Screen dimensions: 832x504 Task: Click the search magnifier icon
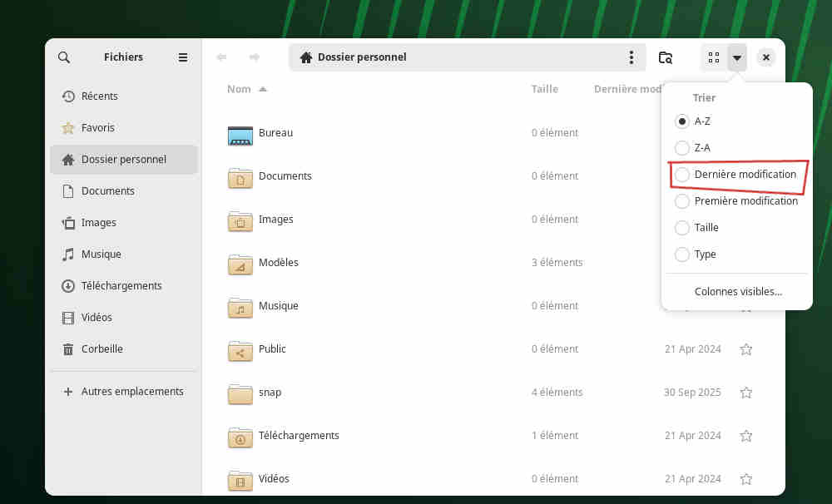64,57
